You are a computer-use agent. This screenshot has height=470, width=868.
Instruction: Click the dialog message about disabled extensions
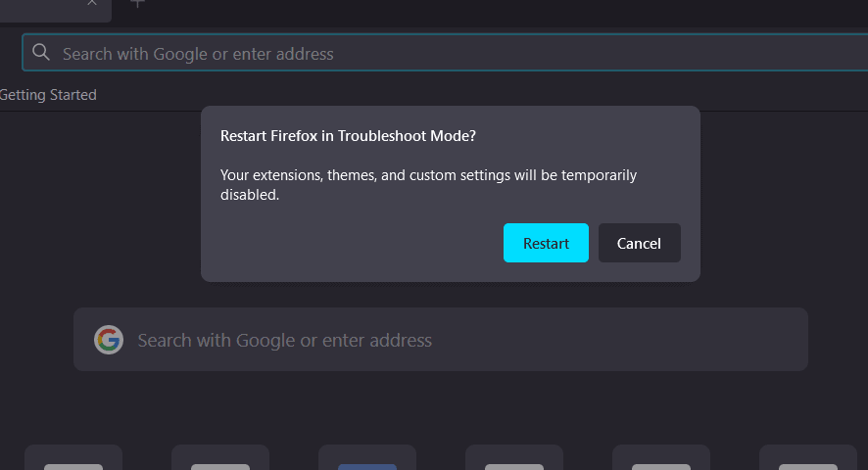(x=428, y=184)
